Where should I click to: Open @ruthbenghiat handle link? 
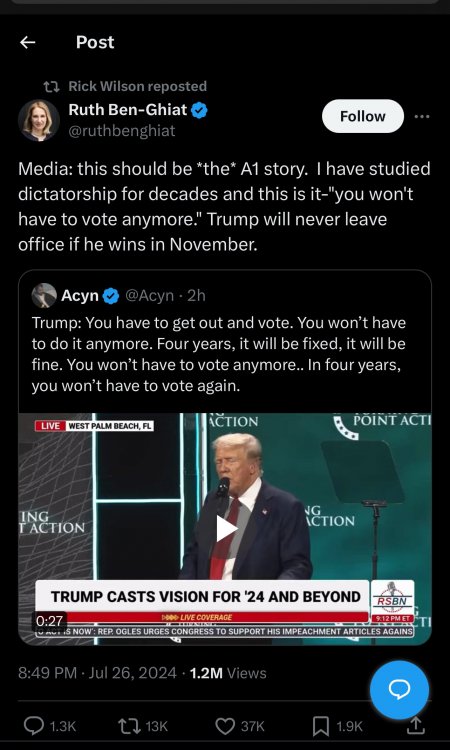tap(122, 131)
